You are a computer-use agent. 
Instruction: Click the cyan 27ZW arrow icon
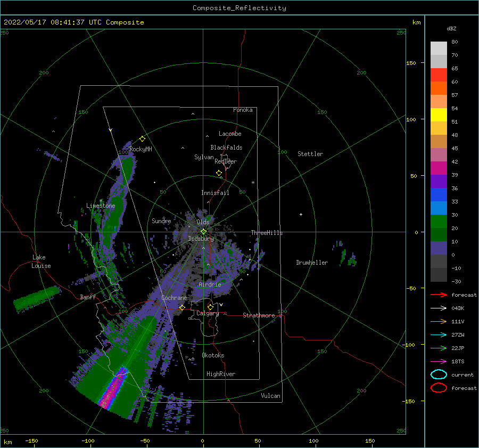click(x=439, y=335)
